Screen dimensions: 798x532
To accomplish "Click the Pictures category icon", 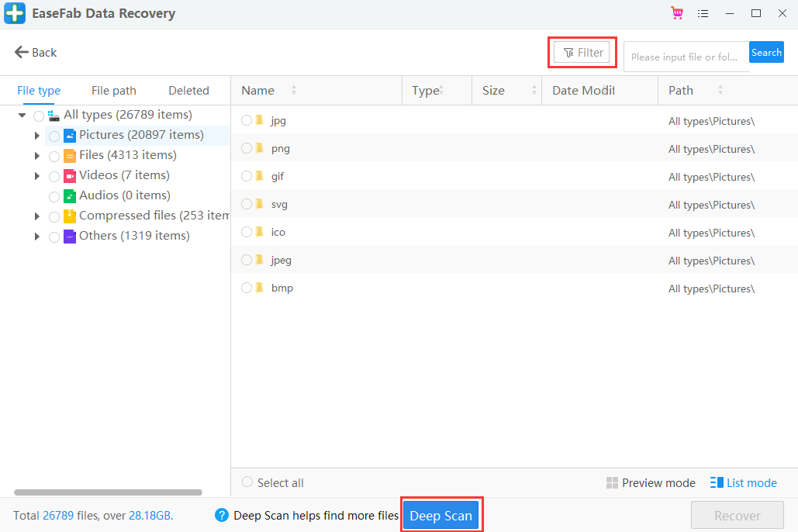I will click(70, 135).
